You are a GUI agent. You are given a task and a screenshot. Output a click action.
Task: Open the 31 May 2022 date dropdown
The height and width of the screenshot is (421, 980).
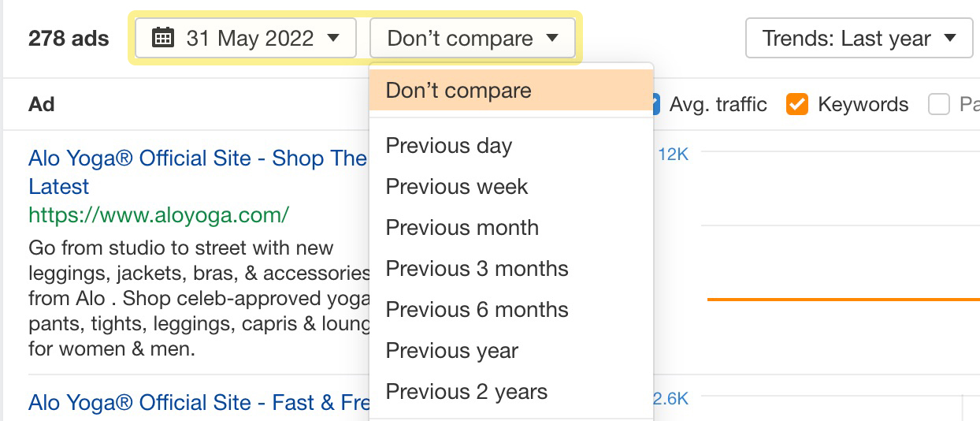pos(246,38)
